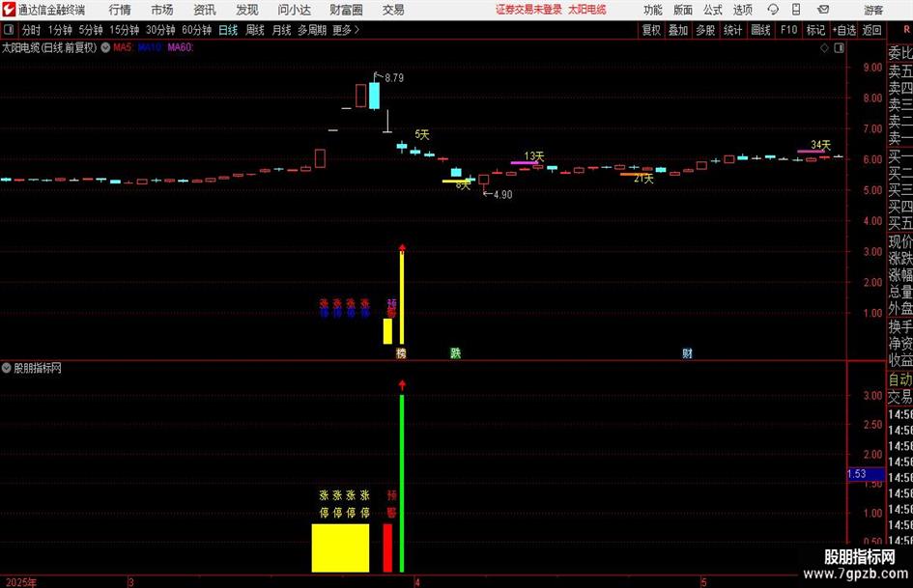The image size is (913, 588).
Task: Click the MA10 indicator label
Action: (150, 47)
